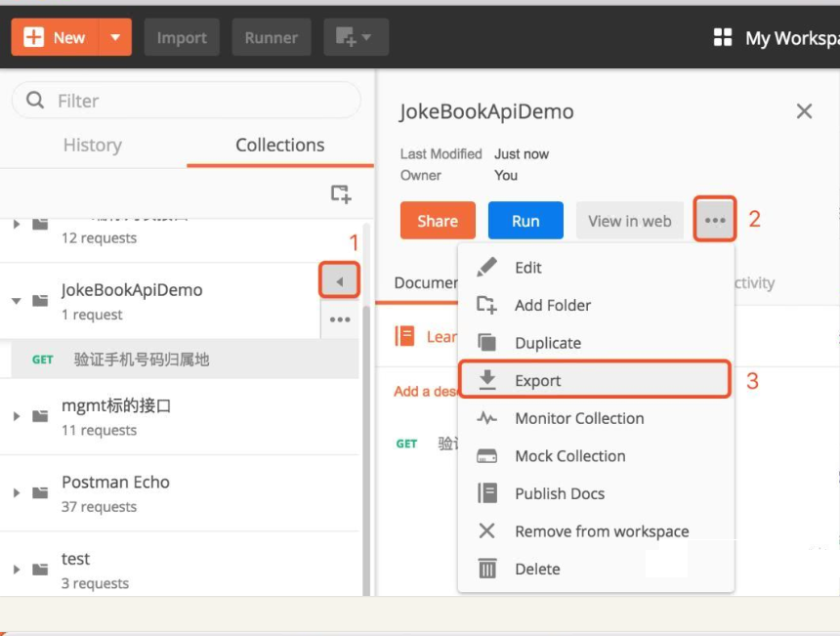Screen dimensions: 840x636
Task: Collapse the details pane with the arrow button
Action: pyautogui.click(x=340, y=281)
